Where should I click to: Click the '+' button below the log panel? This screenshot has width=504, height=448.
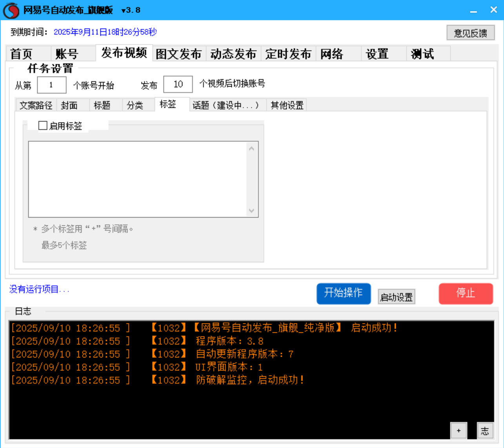coord(459,430)
